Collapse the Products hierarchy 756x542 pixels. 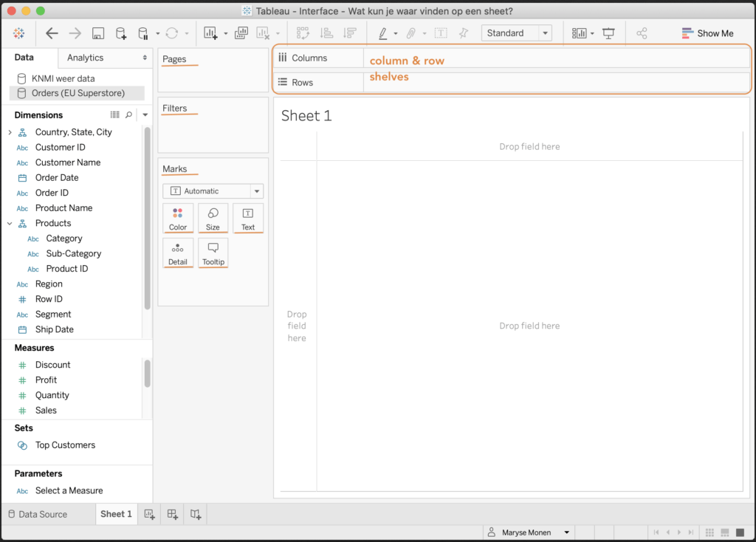[10, 223]
